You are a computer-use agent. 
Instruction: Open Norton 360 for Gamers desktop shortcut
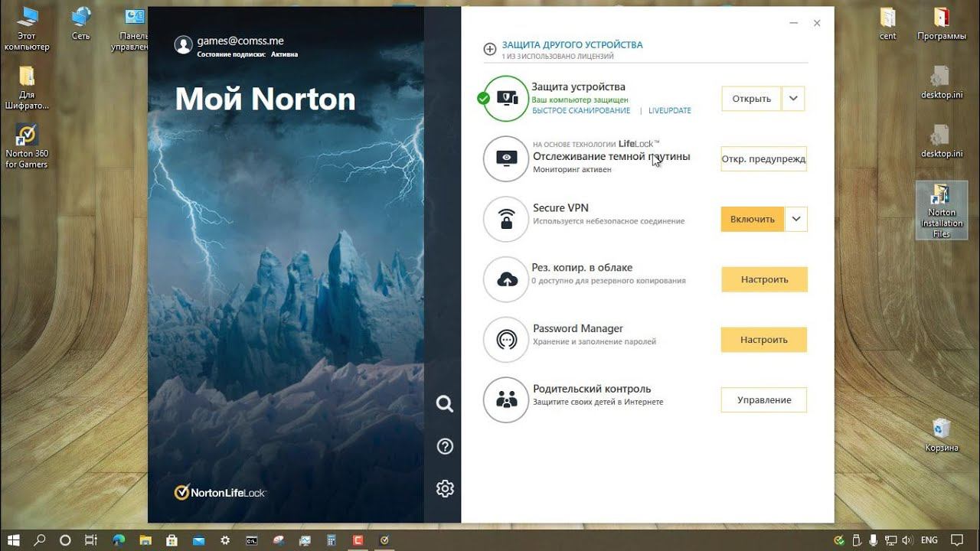27,146
